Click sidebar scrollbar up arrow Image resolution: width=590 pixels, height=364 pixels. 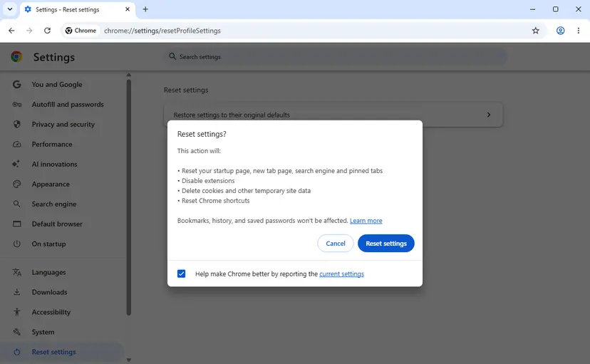pos(129,75)
